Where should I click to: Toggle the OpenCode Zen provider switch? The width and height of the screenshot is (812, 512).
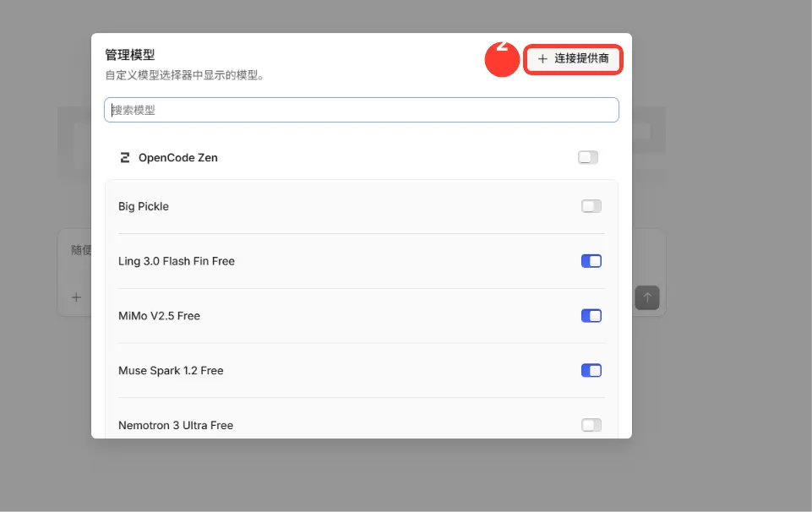click(588, 157)
